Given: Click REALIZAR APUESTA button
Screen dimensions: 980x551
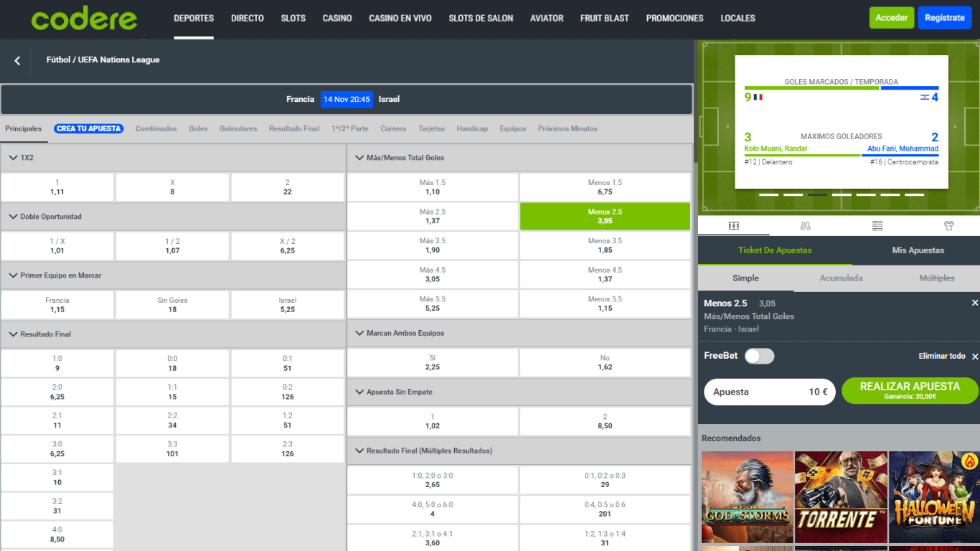Looking at the screenshot, I should click(x=910, y=391).
